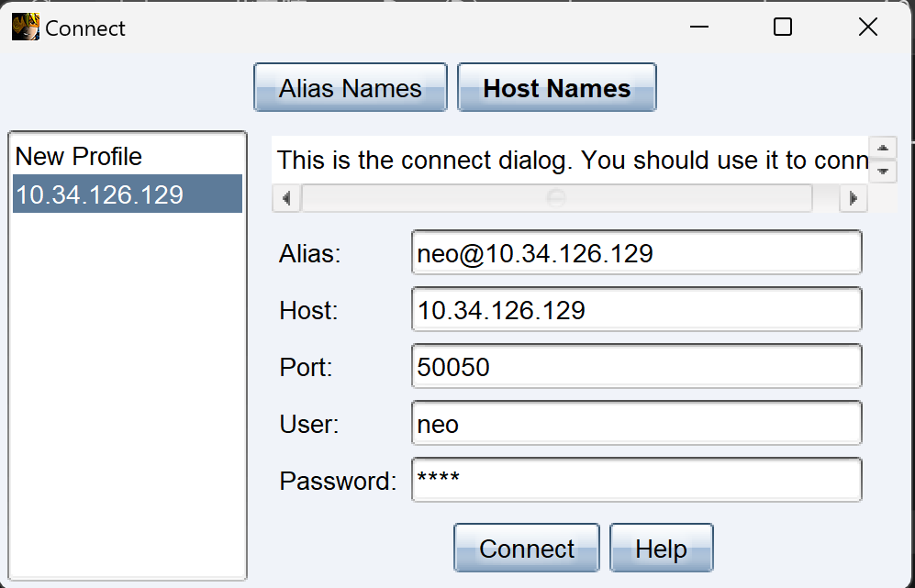Click the User field containing neo
The width and height of the screenshot is (915, 588).
(637, 423)
